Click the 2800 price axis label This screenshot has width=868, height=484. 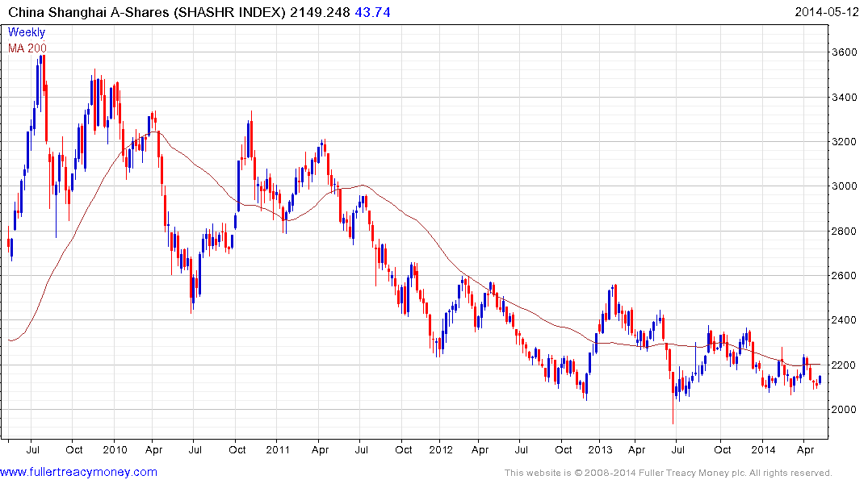(x=845, y=232)
